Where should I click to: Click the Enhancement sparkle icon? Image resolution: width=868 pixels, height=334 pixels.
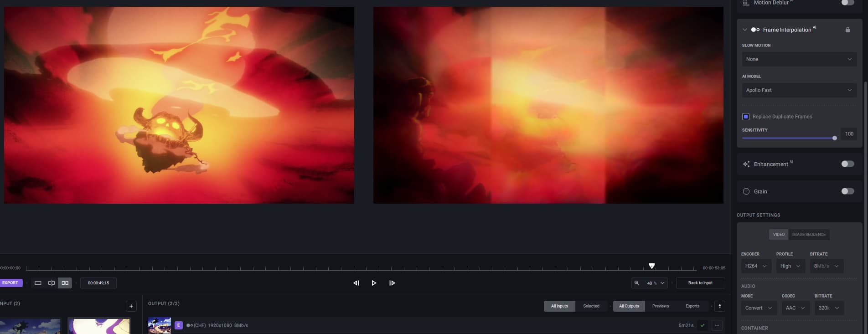(746, 164)
